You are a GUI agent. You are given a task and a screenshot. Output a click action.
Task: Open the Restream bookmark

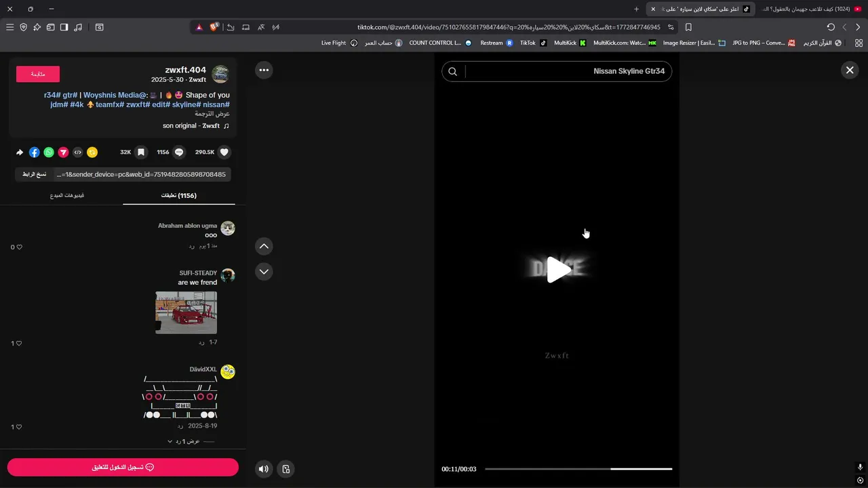tap(496, 43)
